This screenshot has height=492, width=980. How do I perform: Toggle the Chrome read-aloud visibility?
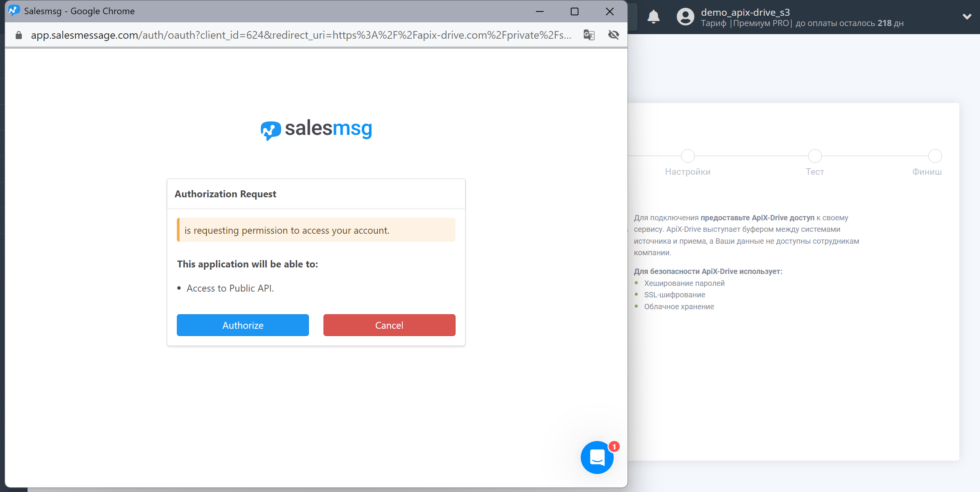click(613, 34)
